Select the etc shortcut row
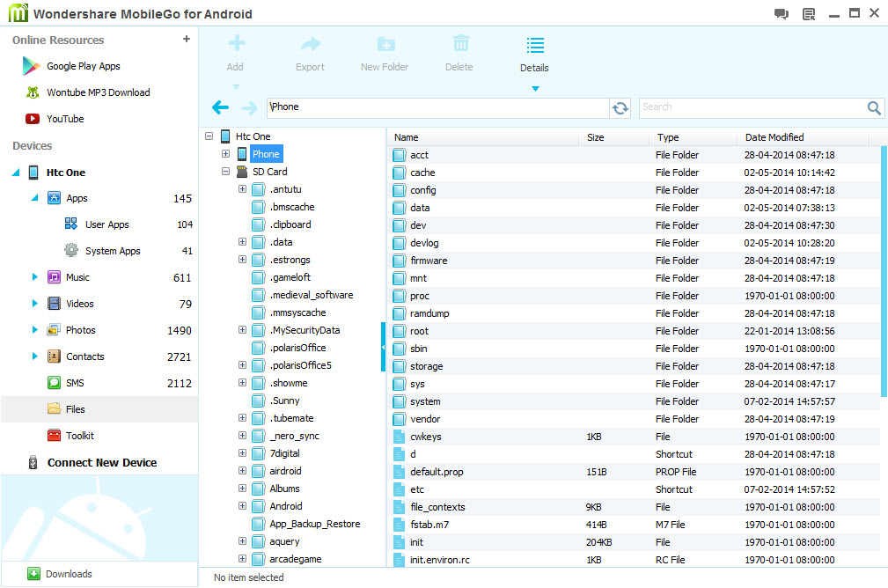 [635, 489]
